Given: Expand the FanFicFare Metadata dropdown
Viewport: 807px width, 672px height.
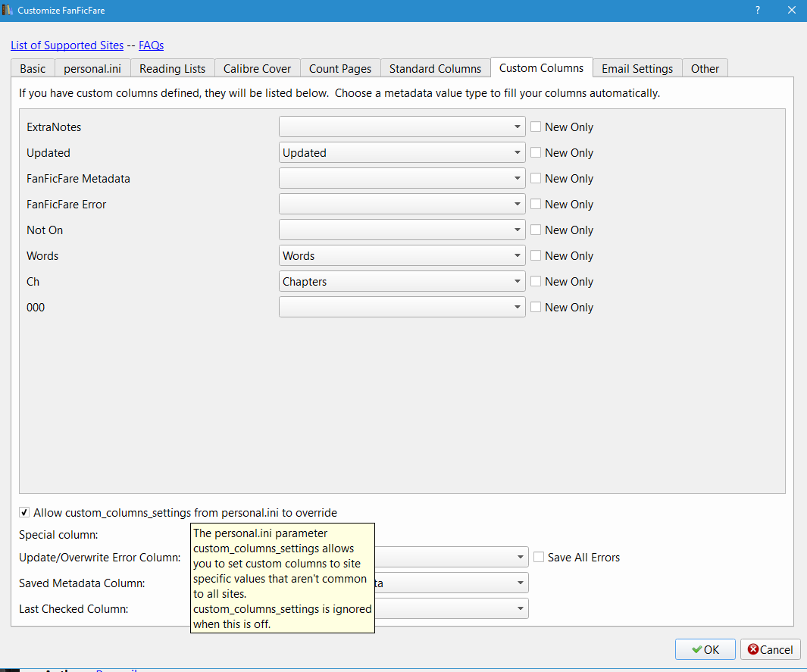Looking at the screenshot, I should 402,178.
